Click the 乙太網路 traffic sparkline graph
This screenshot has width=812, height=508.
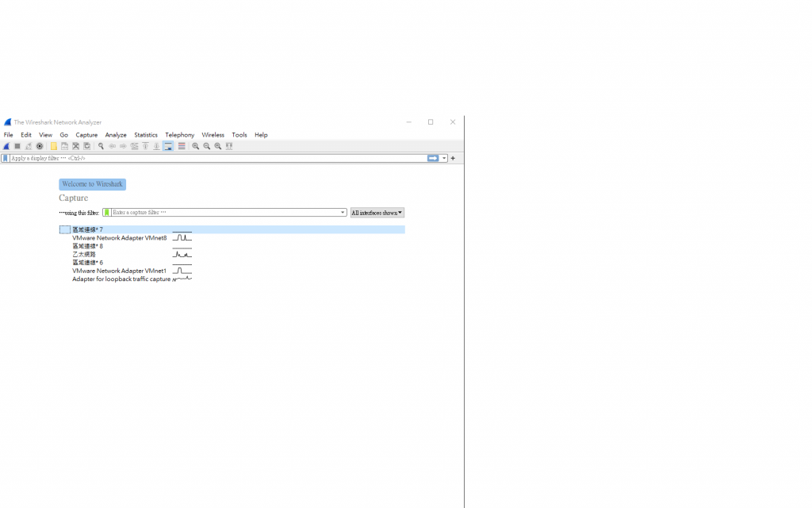[182, 255]
